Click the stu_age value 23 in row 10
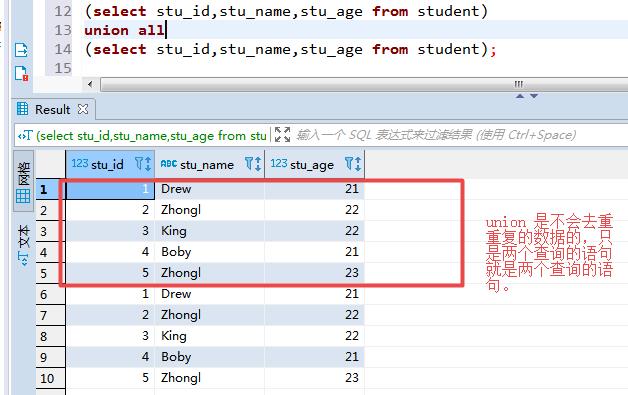628x395 pixels. 315,377
